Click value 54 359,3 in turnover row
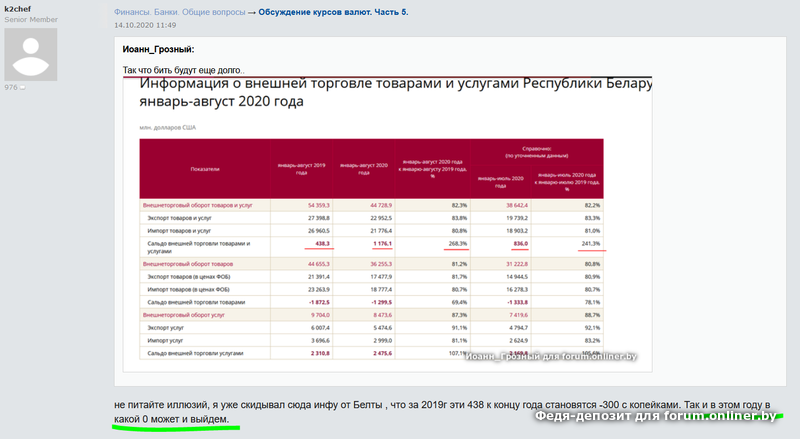This screenshot has height=439, width=800. point(319,205)
